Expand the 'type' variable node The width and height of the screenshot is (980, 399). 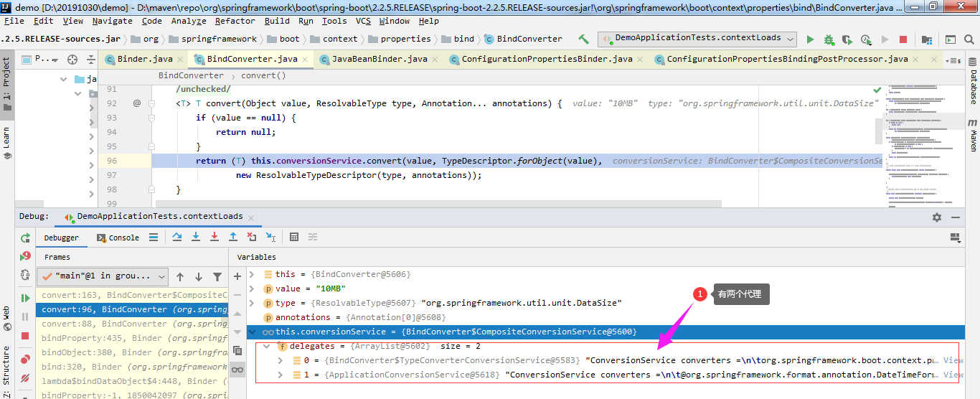click(251, 303)
